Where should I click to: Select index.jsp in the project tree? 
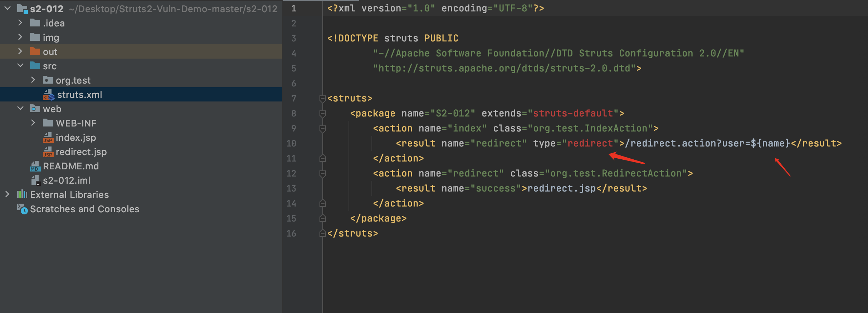tap(141, 138)
